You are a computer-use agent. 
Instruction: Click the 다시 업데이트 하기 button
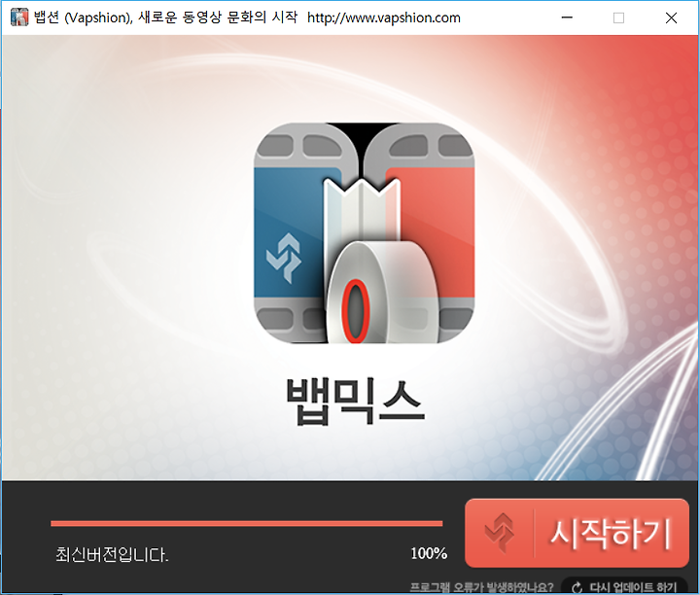624,586
